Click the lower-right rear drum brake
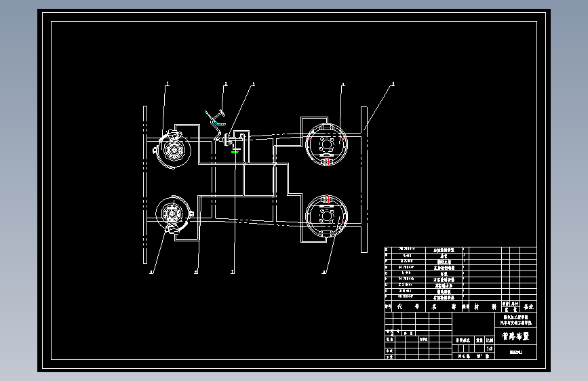Screen dimensions: 588x381 point(327,216)
